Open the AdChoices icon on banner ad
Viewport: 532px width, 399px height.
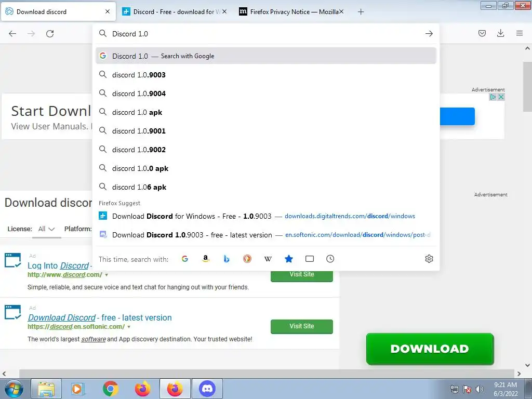pyautogui.click(x=493, y=97)
